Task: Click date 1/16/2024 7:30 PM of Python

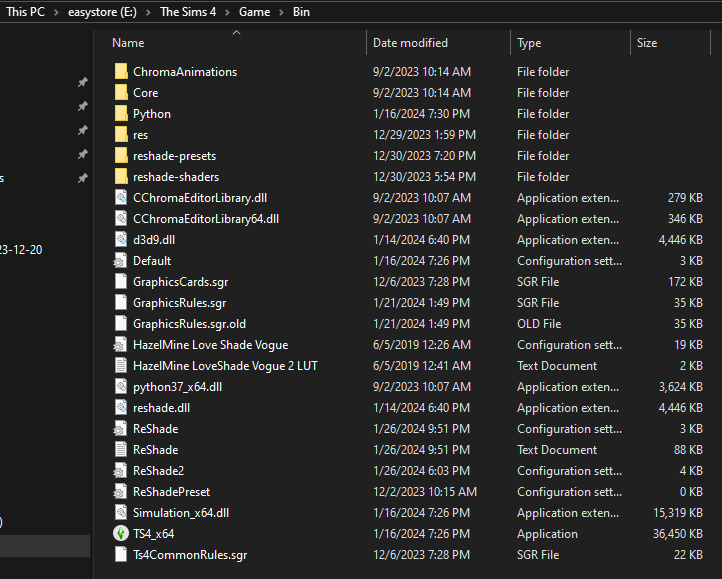Action: click(x=421, y=114)
